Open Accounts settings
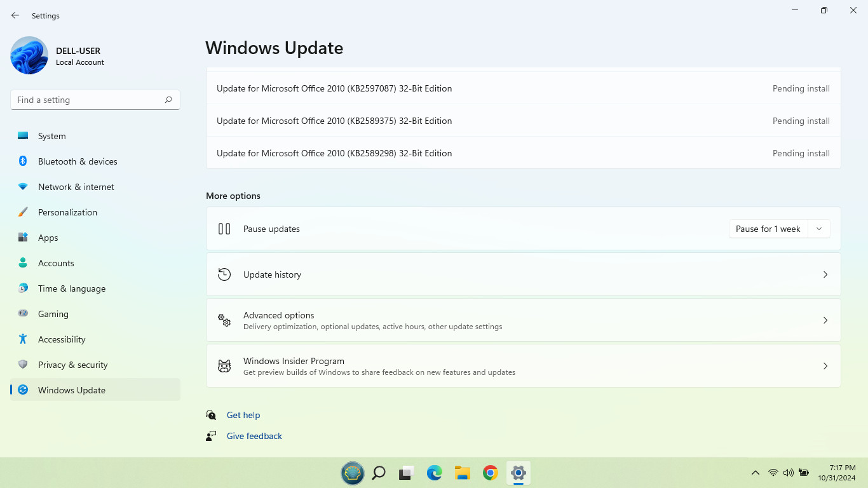 coord(95,263)
